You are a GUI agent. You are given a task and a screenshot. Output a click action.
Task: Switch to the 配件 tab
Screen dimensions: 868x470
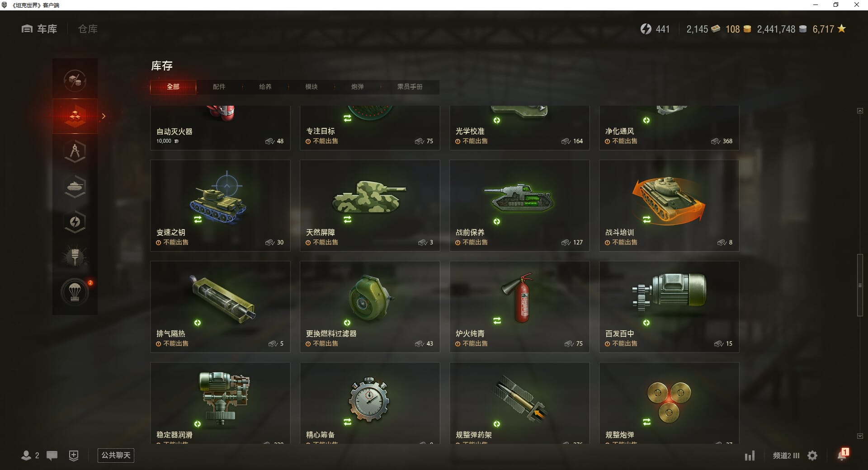click(x=219, y=87)
